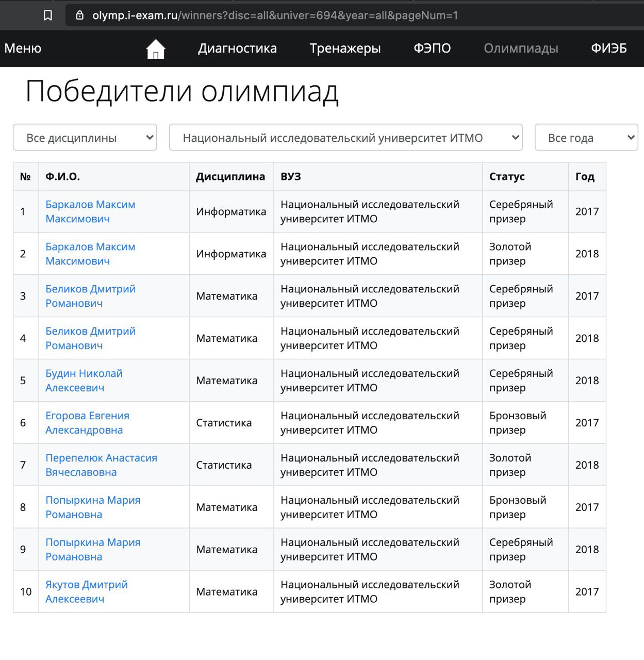Open Попыркина Мария link in row 9
This screenshot has height=660, width=644.
(x=93, y=550)
